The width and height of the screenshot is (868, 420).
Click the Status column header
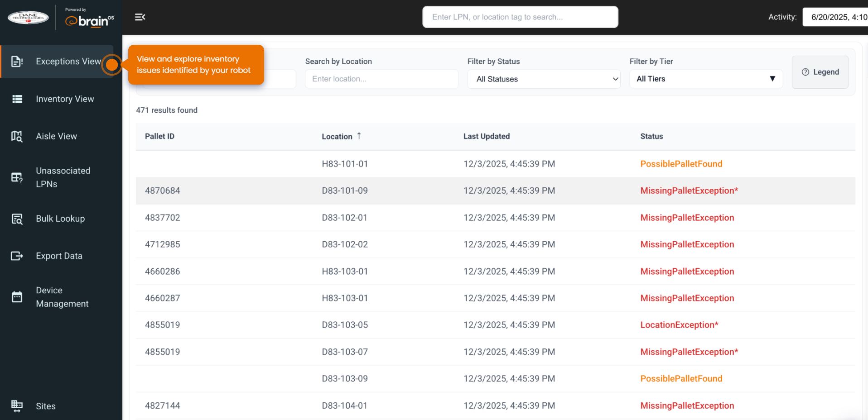651,136
